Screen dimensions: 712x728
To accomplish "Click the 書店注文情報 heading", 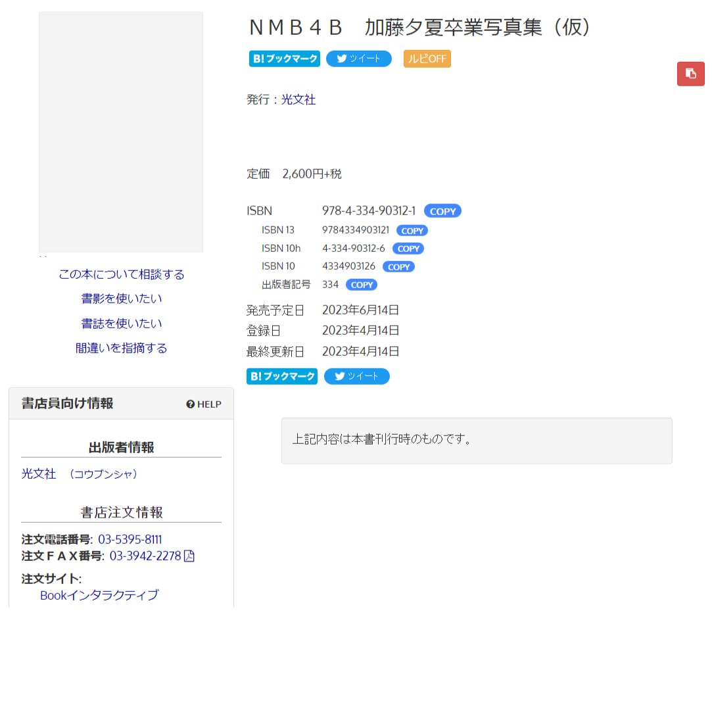I will point(121,512).
